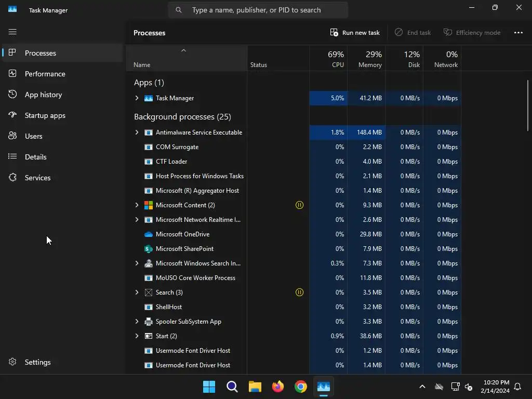Click the CTF Loader process icon
Screen dimensions: 532x399
tap(148, 162)
